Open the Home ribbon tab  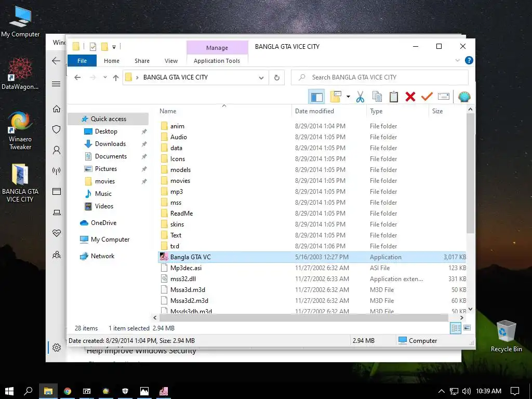[112, 61]
